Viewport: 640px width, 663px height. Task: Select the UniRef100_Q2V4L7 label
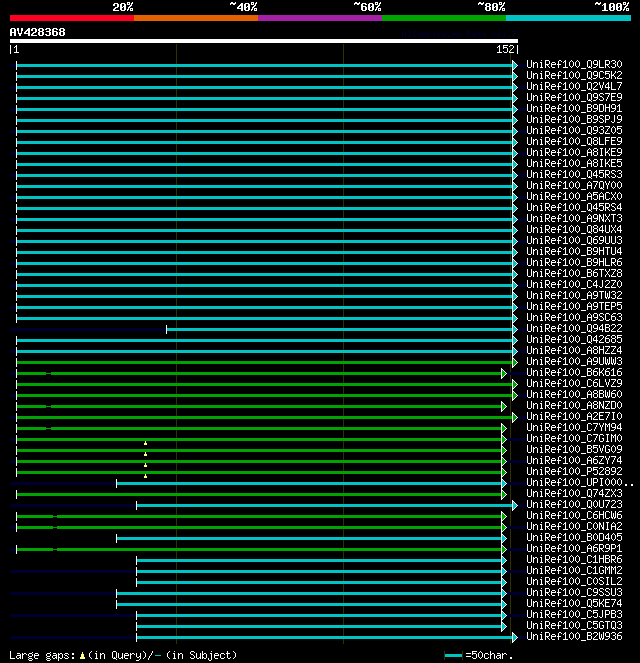pos(574,87)
